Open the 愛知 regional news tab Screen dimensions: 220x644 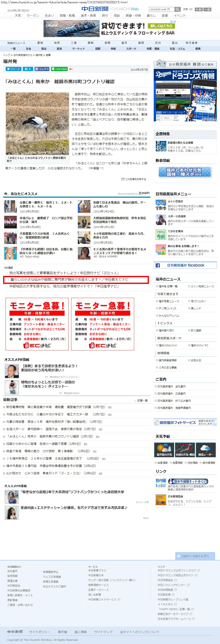(x=40, y=43)
